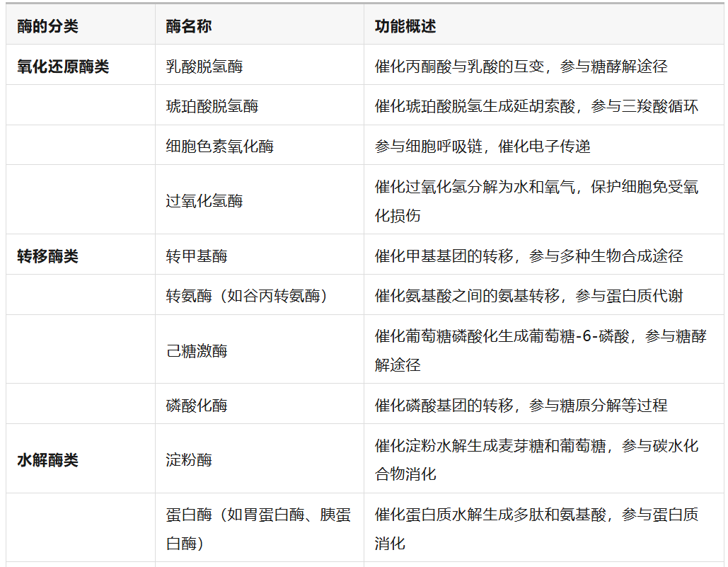Select the 己糖激酶 cell

pyautogui.click(x=197, y=351)
